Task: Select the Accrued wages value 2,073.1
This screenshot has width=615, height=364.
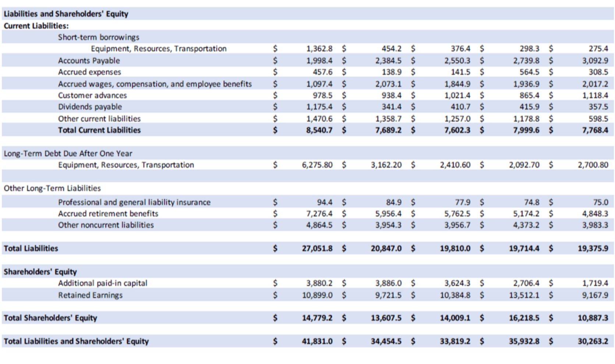Action: [x=388, y=84]
